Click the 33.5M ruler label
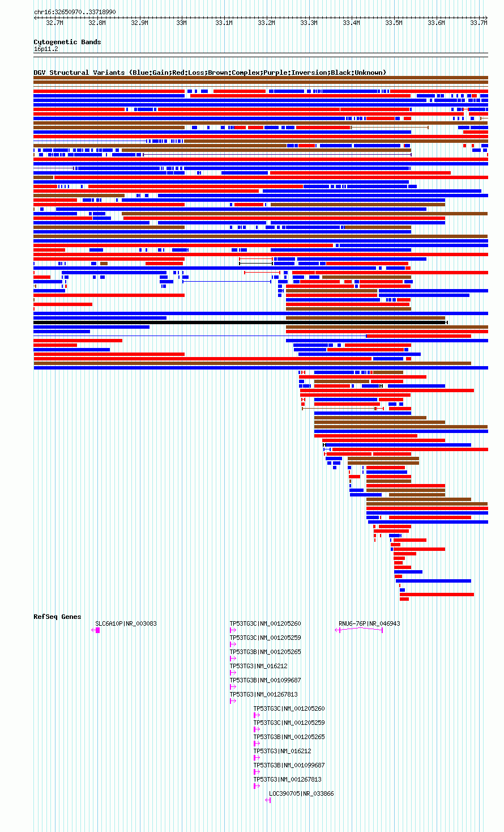The height and width of the screenshot is (832, 504). (394, 23)
